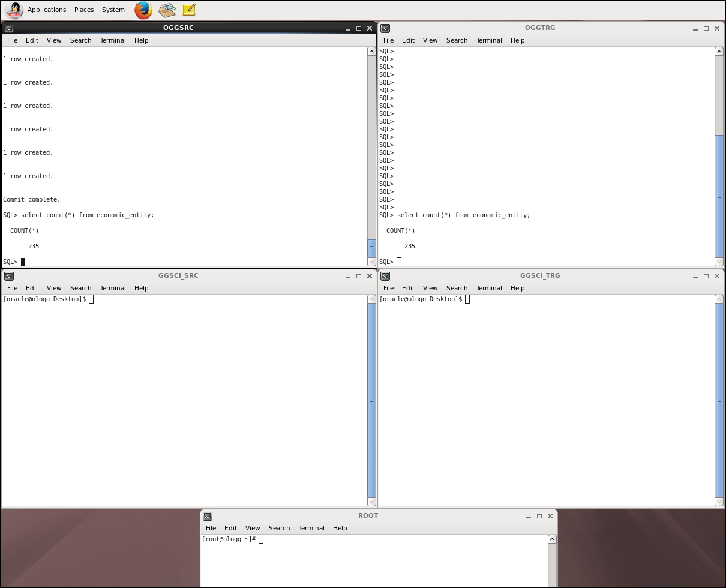Open View menu in OGGTRG window
Screen dimensions: 726x588
click(x=430, y=40)
